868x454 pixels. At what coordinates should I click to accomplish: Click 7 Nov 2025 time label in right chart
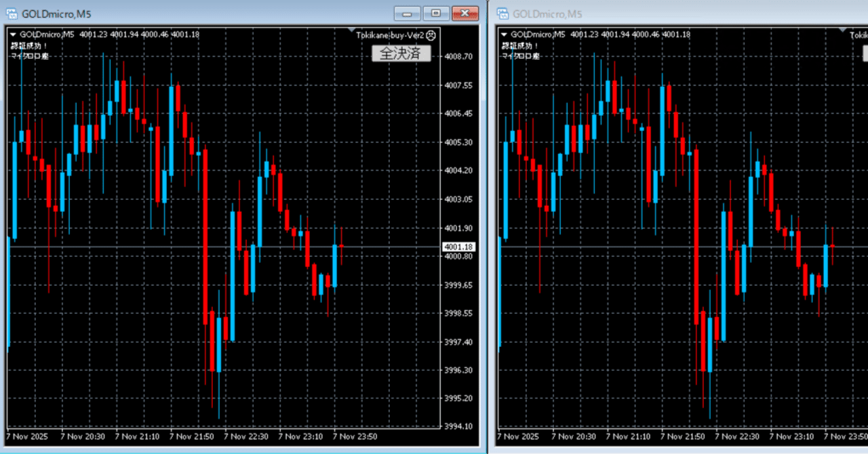(518, 437)
